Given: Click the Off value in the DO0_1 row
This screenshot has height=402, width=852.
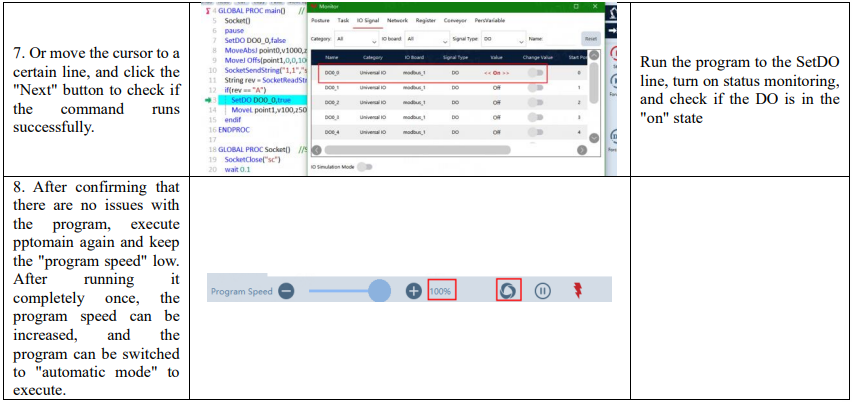Looking at the screenshot, I should (496, 87).
